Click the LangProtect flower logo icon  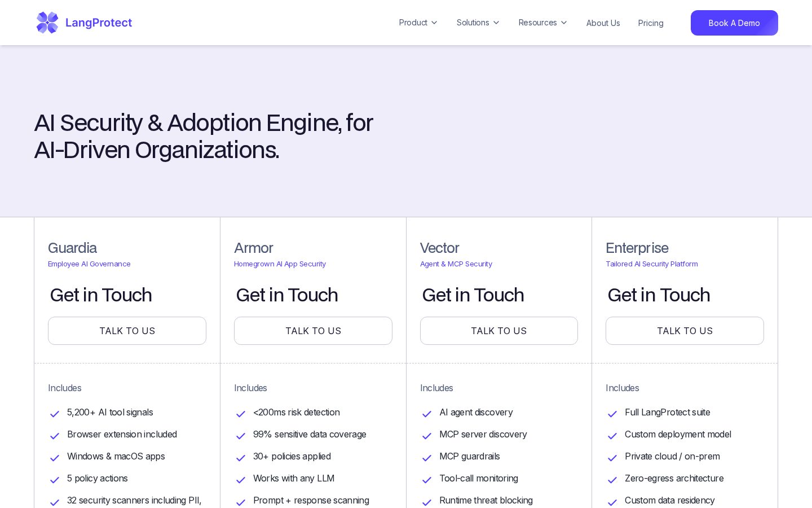[47, 23]
